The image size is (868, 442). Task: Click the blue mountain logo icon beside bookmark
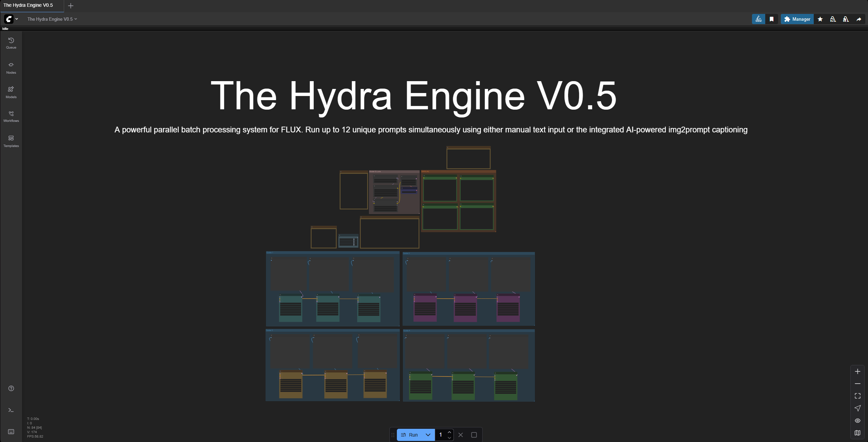click(758, 19)
